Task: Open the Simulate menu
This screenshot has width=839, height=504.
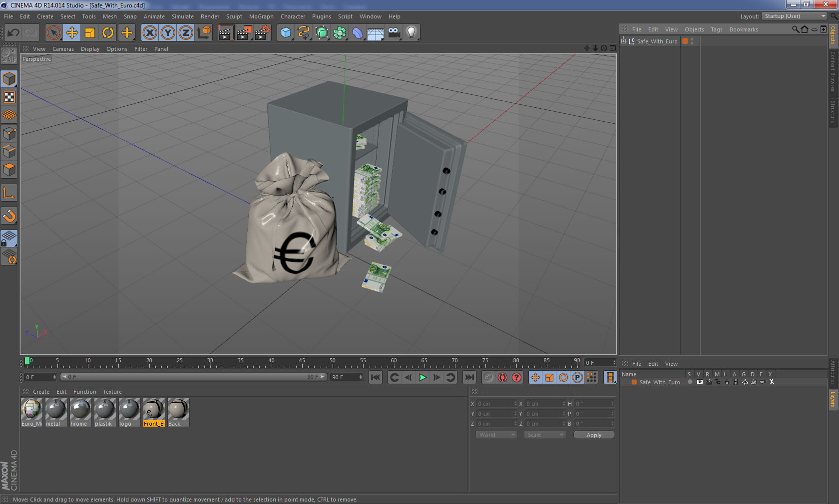Action: pyautogui.click(x=183, y=16)
